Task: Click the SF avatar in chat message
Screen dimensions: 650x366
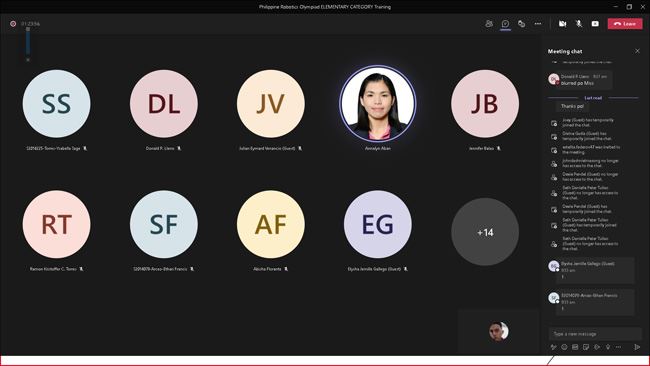Action: click(x=553, y=298)
